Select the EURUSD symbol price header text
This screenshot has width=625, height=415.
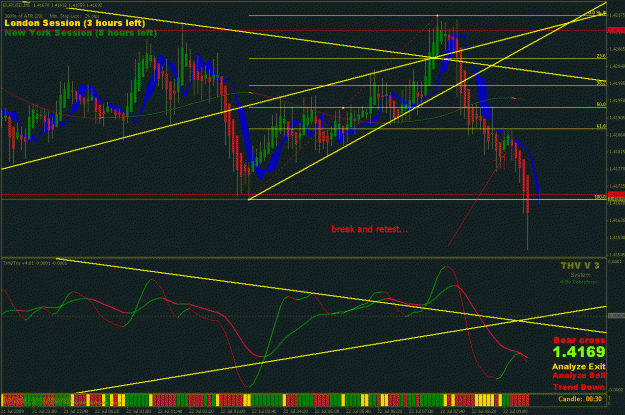(x=53, y=5)
